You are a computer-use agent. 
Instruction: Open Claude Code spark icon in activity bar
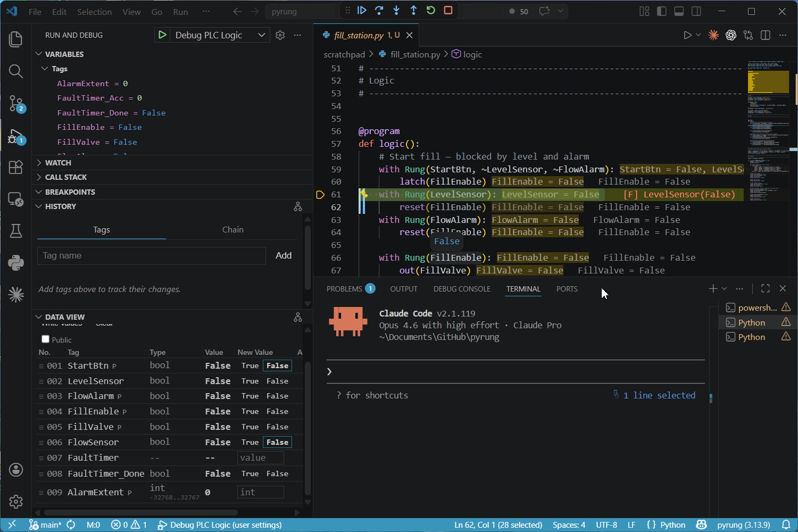coord(16,295)
